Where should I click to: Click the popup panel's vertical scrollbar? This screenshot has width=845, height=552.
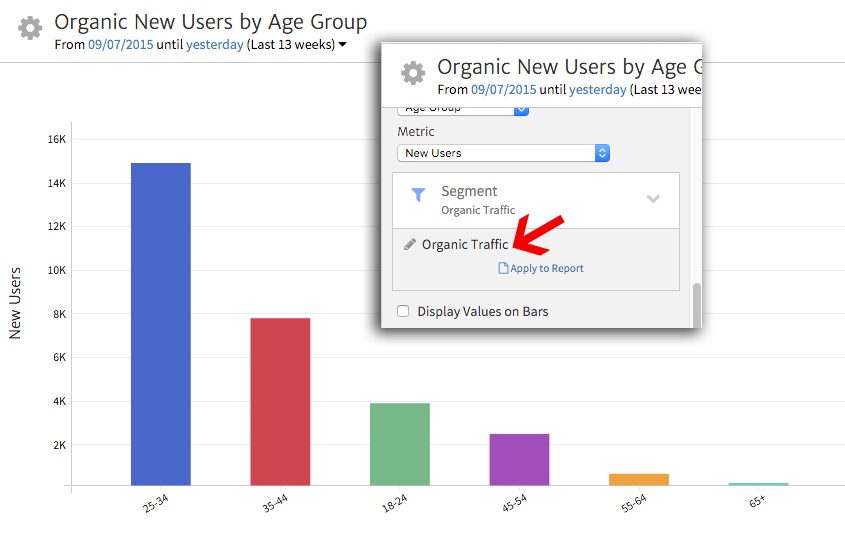697,300
